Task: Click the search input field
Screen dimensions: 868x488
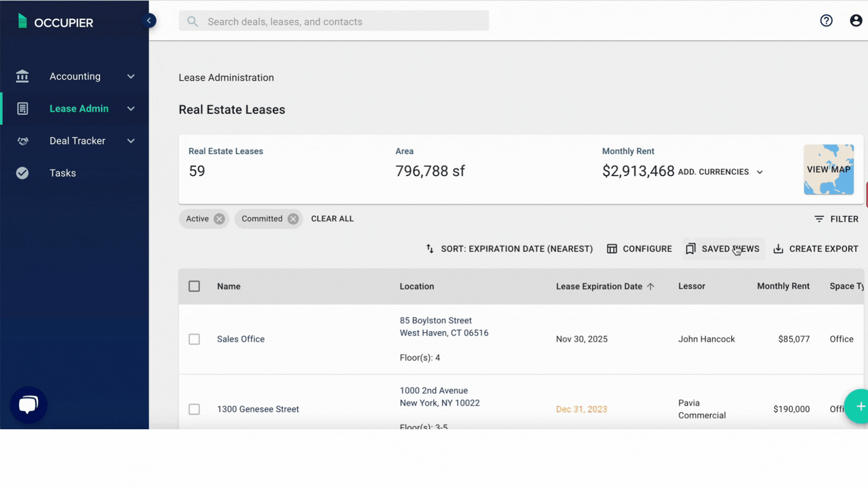Action: (333, 21)
